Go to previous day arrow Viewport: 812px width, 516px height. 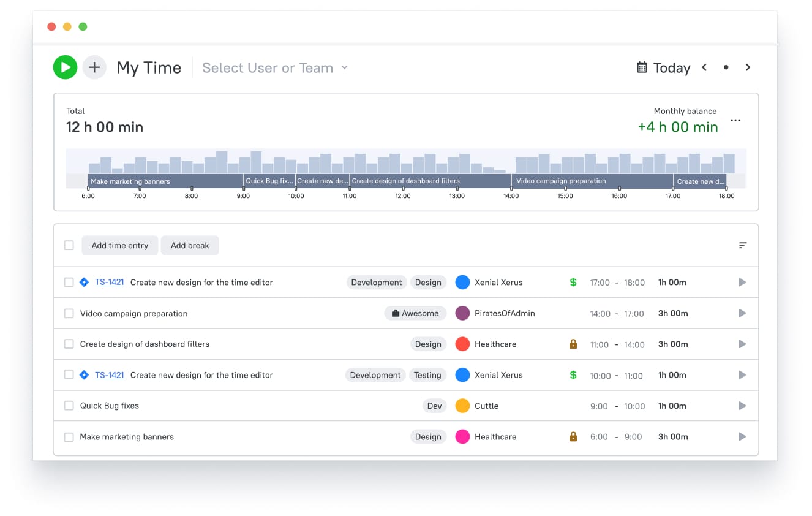coord(704,67)
